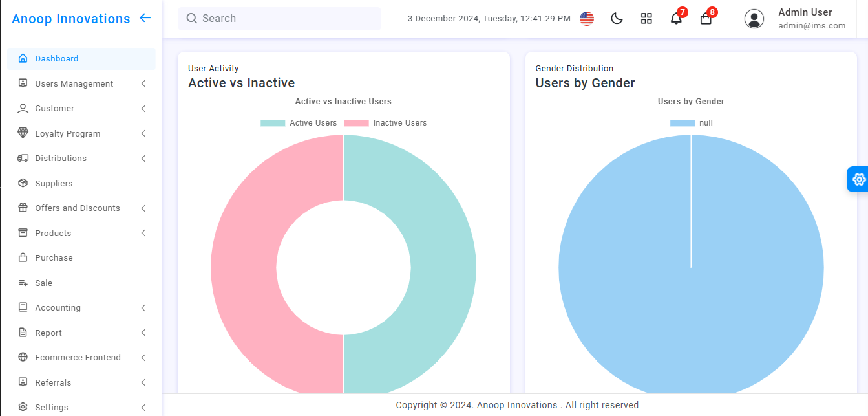The height and width of the screenshot is (416, 868).
Task: Click inside the Search input field
Action: click(x=278, y=18)
